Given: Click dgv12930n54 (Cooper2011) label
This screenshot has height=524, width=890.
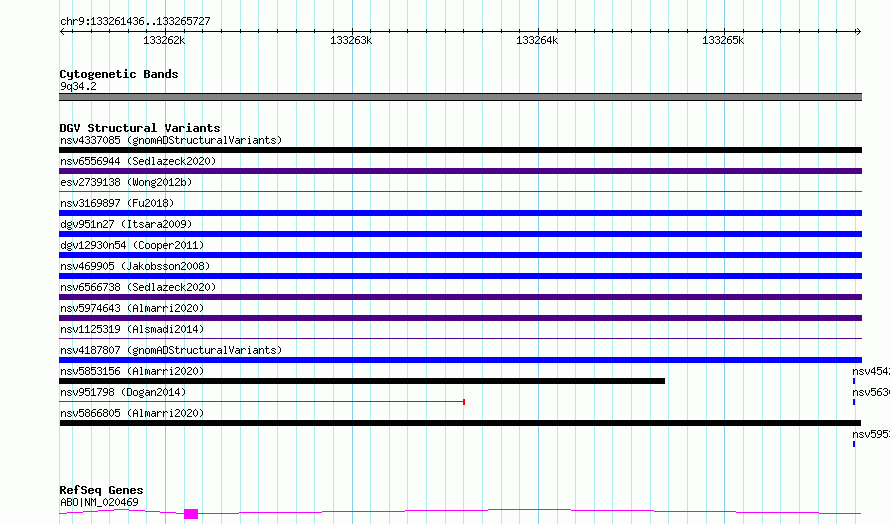Looking at the screenshot, I should [132, 245].
